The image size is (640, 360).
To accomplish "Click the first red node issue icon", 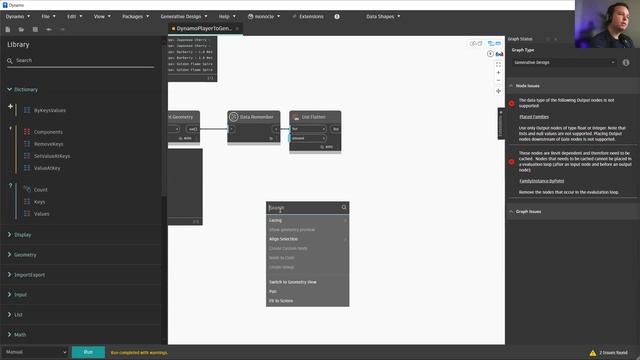I will click(511, 103).
